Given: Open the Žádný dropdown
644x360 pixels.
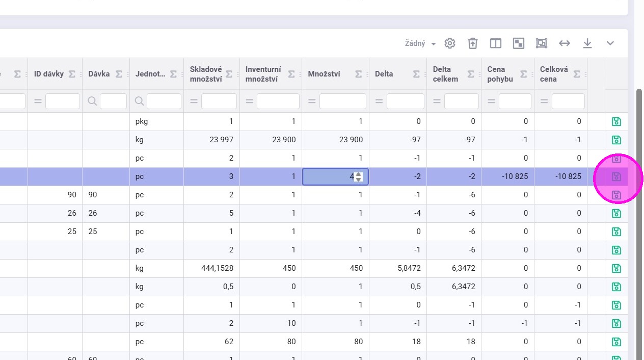Looking at the screenshot, I should coord(420,43).
